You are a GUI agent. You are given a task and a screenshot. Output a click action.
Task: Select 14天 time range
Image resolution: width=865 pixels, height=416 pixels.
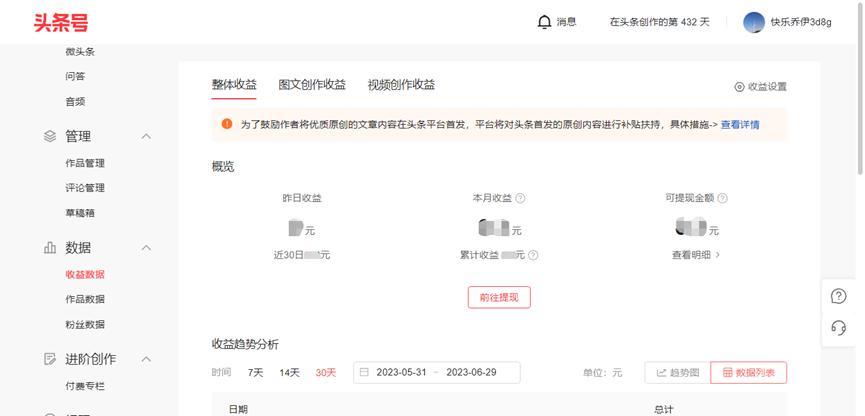coord(289,372)
